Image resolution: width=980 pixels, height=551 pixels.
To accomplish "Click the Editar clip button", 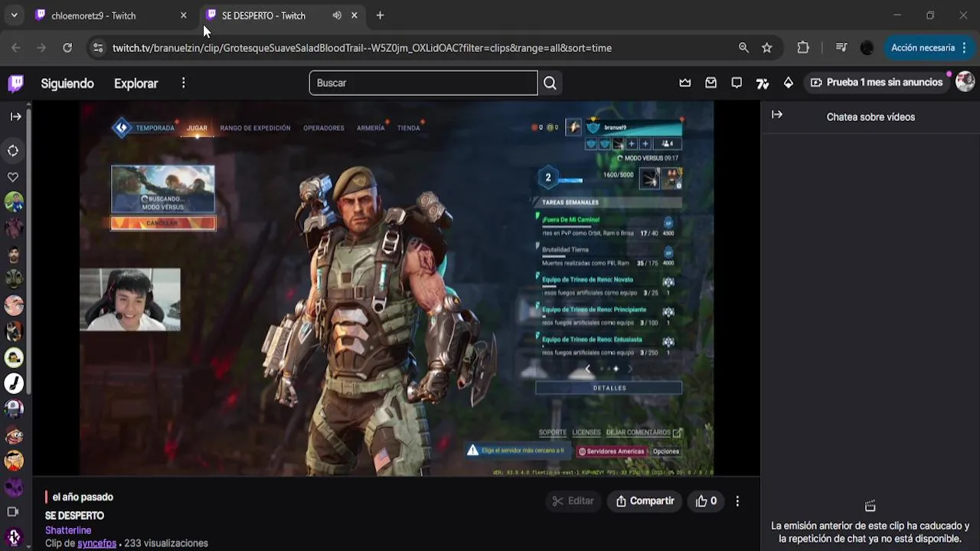I will [x=573, y=501].
